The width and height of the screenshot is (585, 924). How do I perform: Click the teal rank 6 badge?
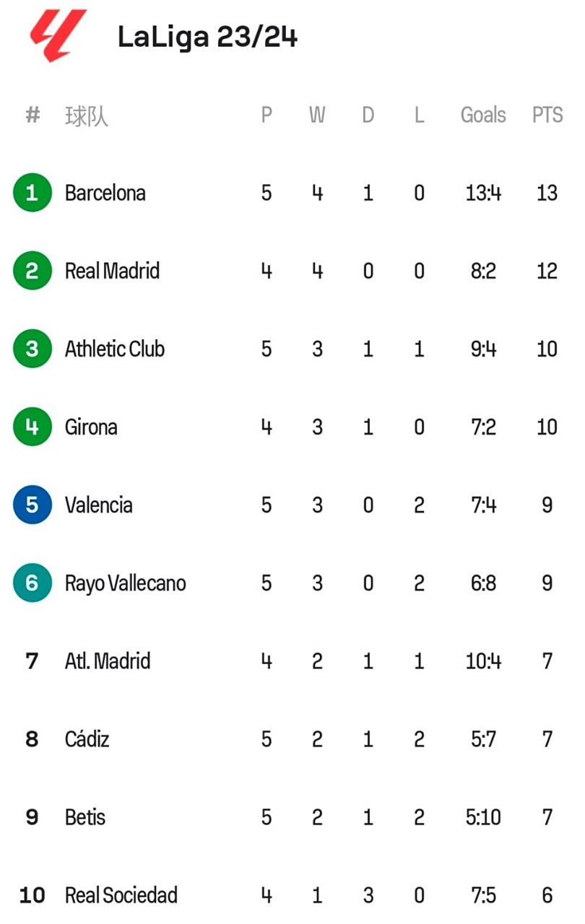pos(32,583)
